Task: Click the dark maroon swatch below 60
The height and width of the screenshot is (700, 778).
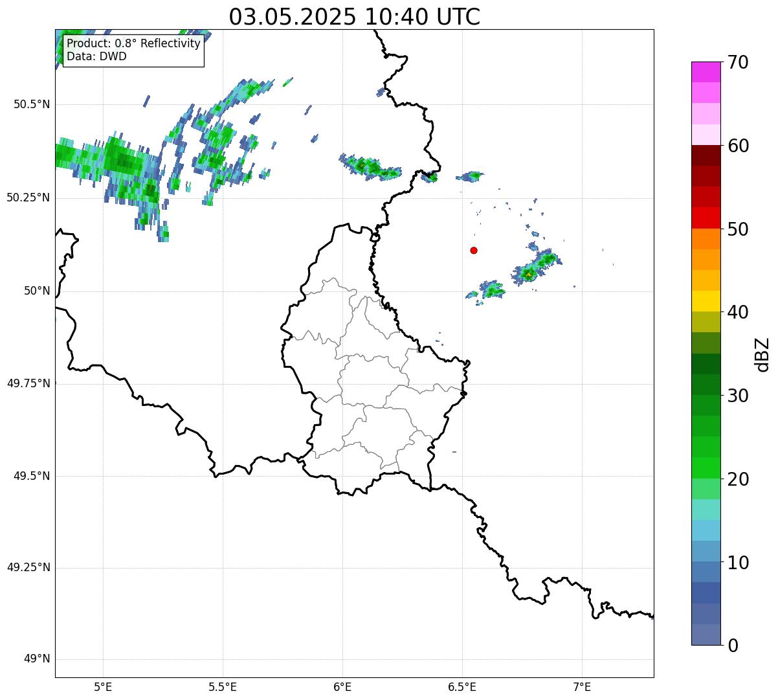Action: (x=706, y=155)
